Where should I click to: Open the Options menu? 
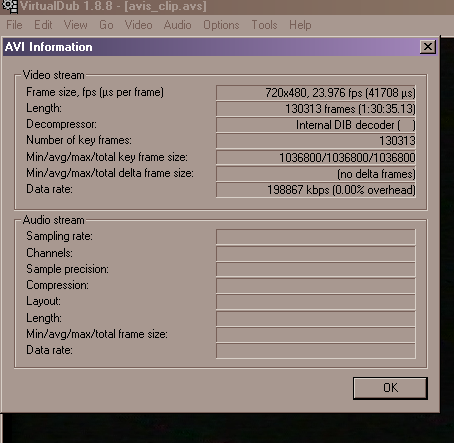point(221,25)
